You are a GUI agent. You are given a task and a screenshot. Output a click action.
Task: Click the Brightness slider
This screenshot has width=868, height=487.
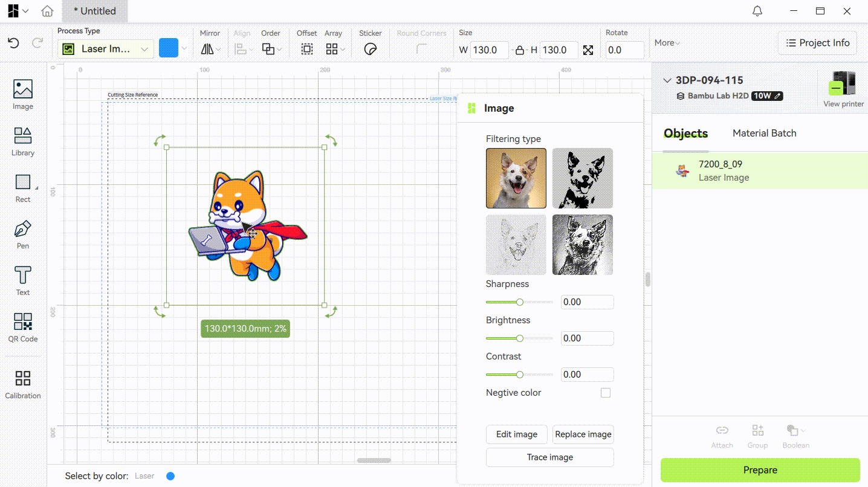519,338
